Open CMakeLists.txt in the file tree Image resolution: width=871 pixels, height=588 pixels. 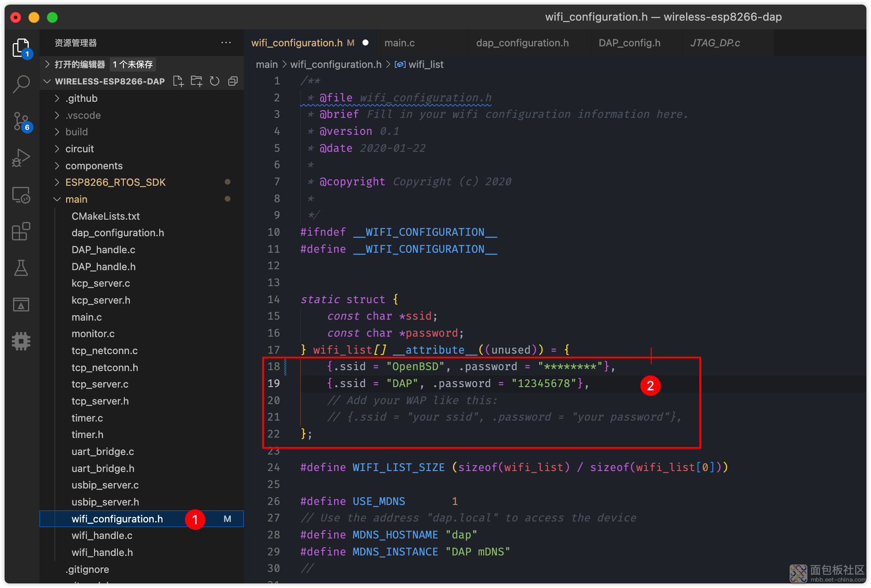point(106,216)
